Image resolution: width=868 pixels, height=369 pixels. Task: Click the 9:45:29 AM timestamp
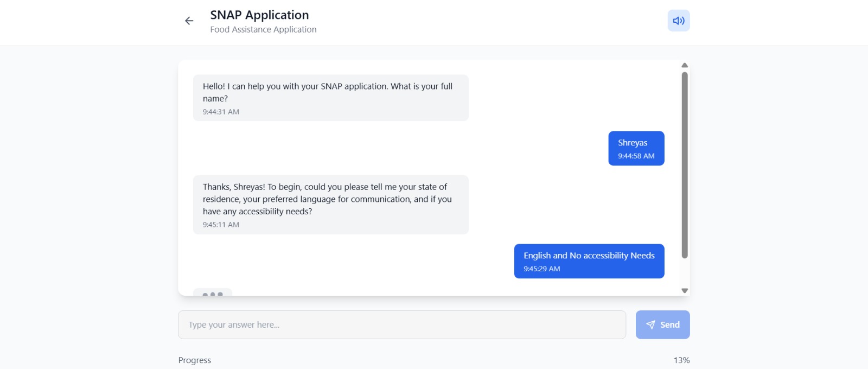pyautogui.click(x=541, y=269)
